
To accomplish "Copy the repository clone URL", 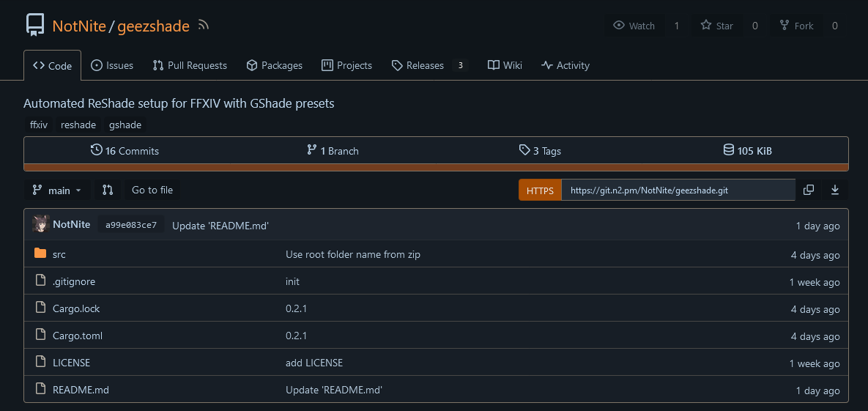I will click(808, 190).
